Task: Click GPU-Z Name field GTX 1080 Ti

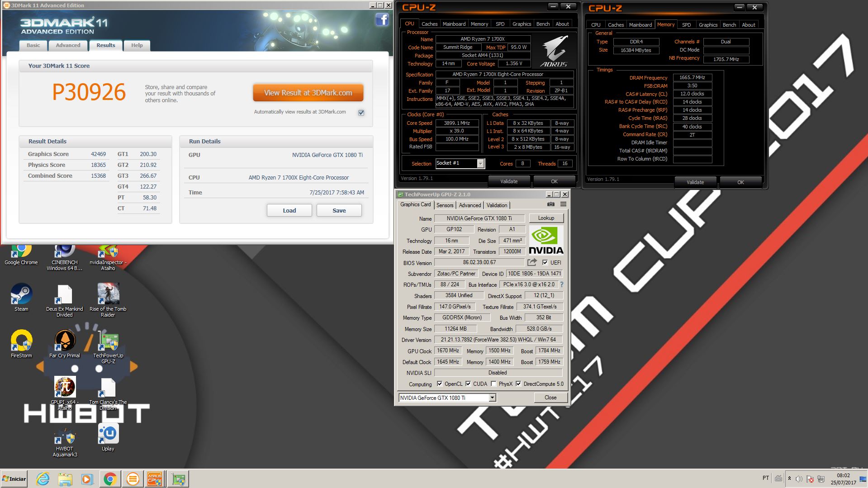Action: click(479, 218)
